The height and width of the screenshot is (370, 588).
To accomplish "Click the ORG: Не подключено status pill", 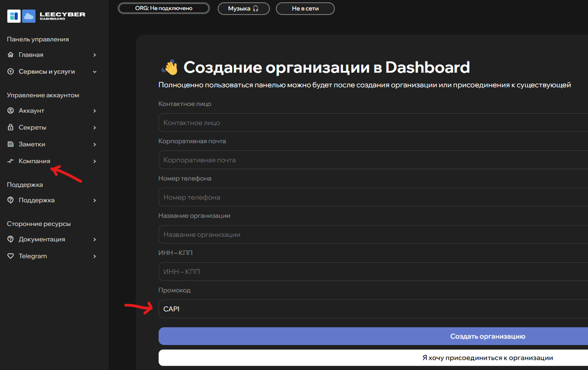I will pyautogui.click(x=163, y=8).
